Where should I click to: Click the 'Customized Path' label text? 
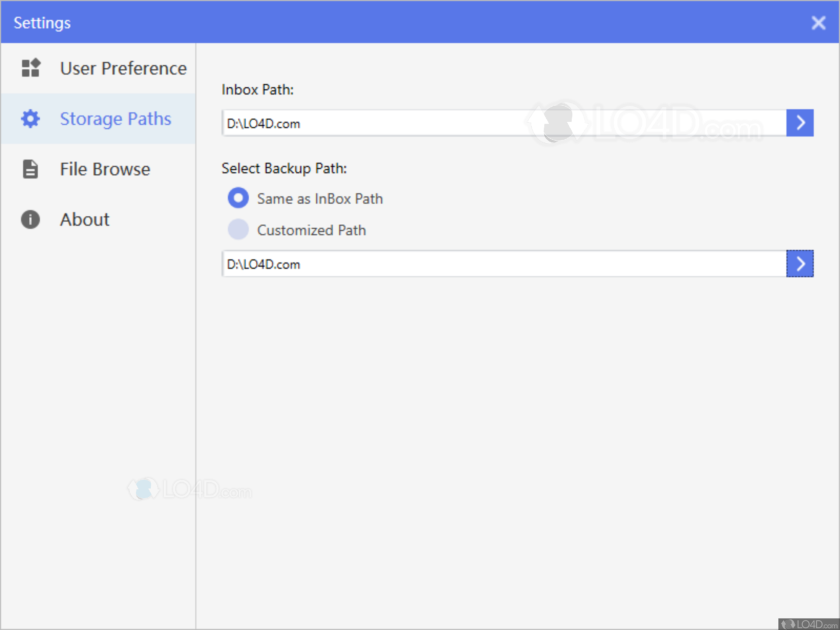(x=311, y=230)
